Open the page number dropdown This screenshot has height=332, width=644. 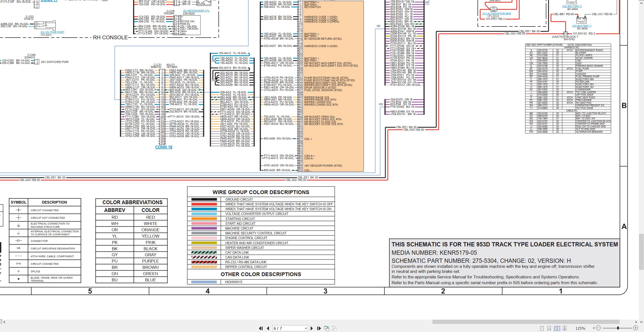306,328
